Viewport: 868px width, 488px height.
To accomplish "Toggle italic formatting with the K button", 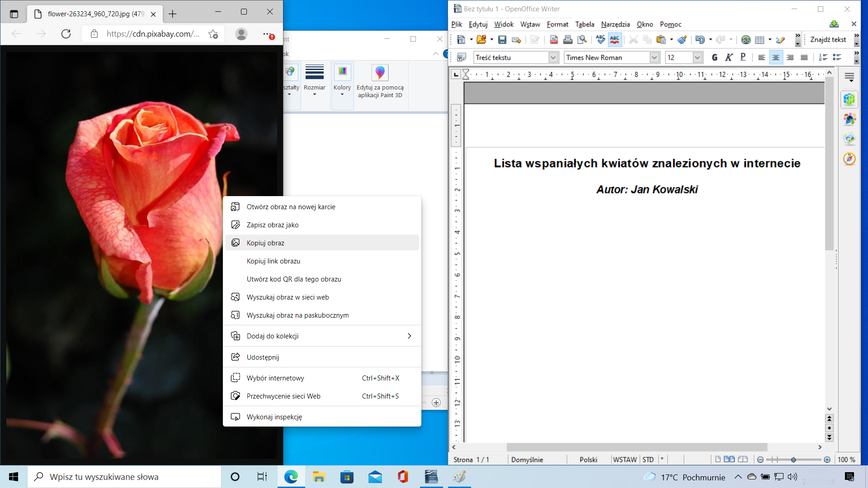I will coord(729,57).
